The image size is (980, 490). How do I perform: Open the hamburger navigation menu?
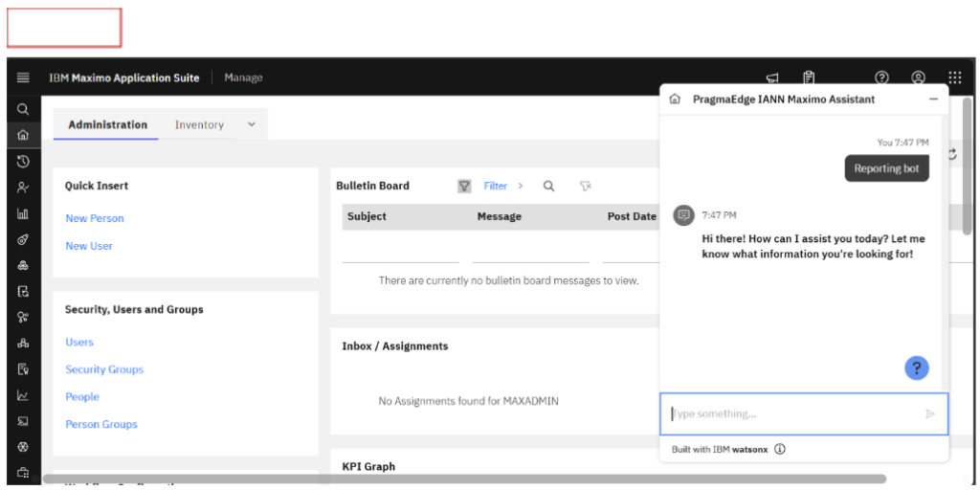click(23, 78)
